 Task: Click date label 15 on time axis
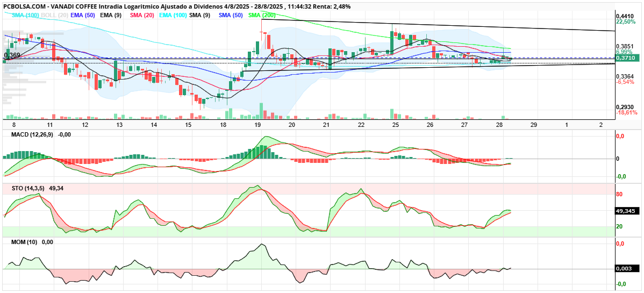(188, 125)
